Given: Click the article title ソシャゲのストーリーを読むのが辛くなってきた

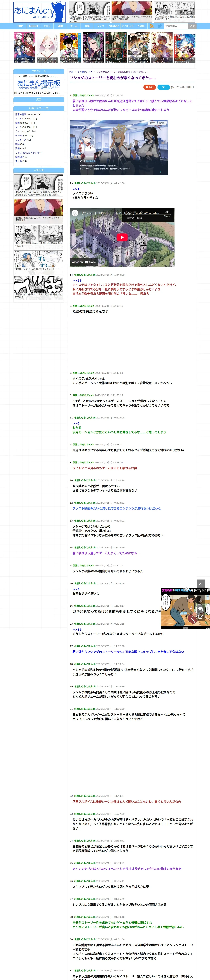Looking at the screenshot, I should click(x=113, y=78).
